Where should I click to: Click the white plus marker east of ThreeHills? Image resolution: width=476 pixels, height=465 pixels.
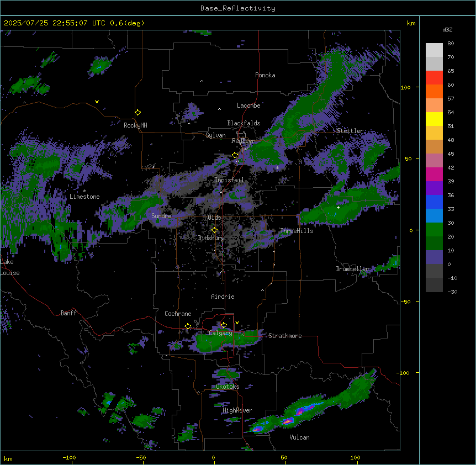(338, 207)
